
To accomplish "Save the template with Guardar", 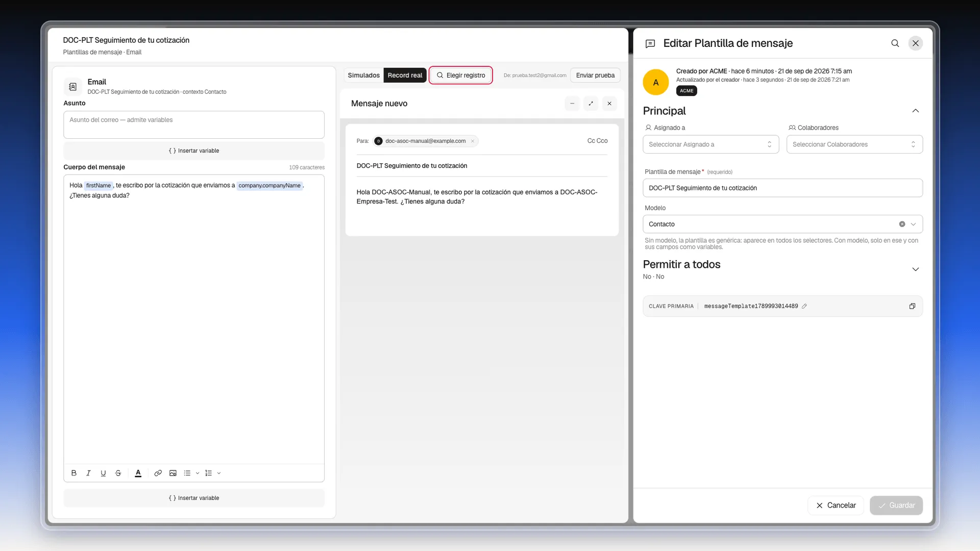I will pos(896,505).
